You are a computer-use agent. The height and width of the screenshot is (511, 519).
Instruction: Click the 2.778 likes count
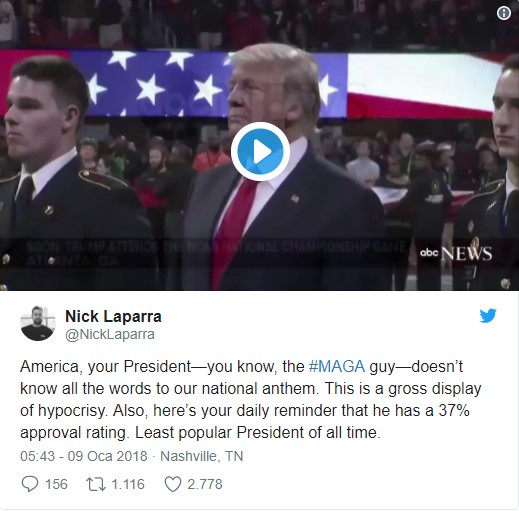(205, 484)
